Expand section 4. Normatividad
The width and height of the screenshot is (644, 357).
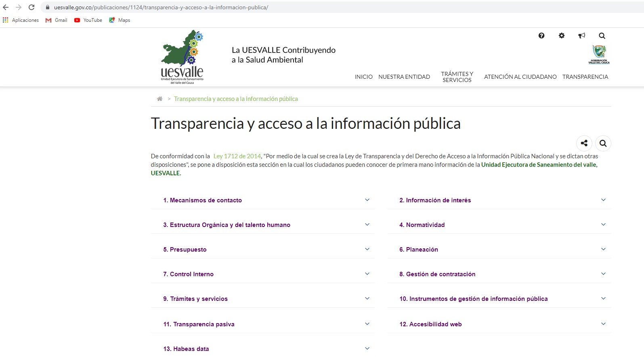(499, 225)
